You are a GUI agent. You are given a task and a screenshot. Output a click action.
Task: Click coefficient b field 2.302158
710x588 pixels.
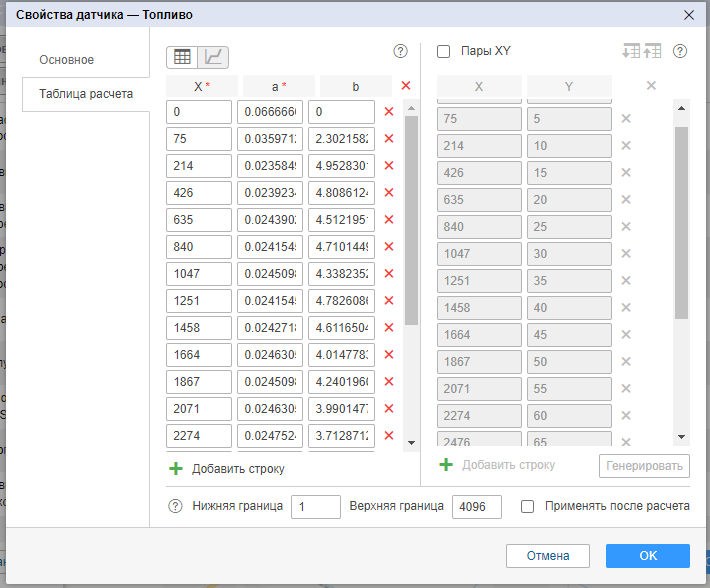[x=341, y=139]
